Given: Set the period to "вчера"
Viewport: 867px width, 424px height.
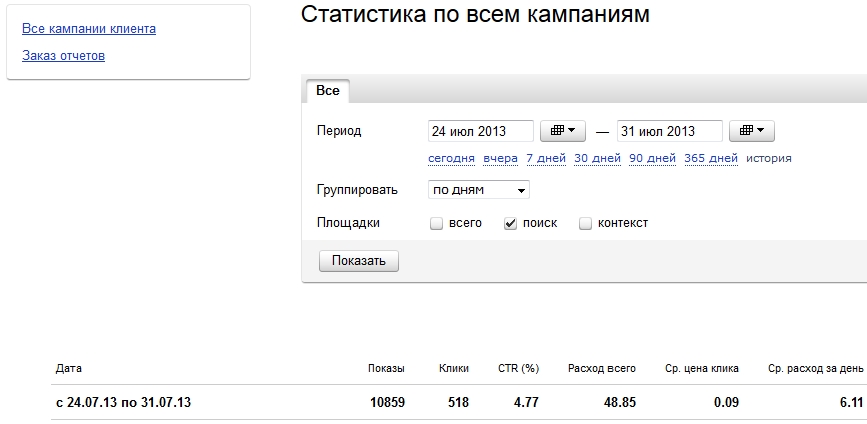Looking at the screenshot, I should pos(500,159).
